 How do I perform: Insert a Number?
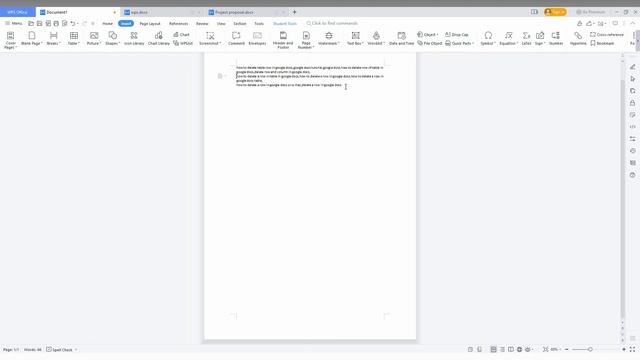point(556,38)
